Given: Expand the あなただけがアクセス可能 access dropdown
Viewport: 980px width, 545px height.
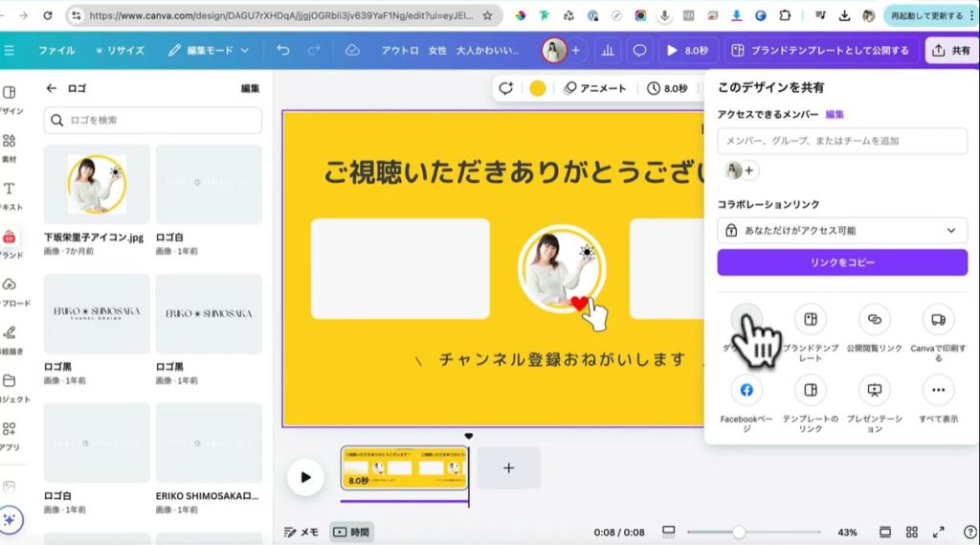Looking at the screenshot, I should (842, 231).
